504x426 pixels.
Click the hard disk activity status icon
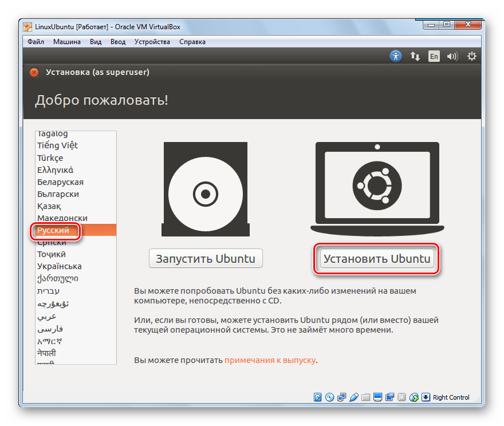pyautogui.click(x=318, y=397)
